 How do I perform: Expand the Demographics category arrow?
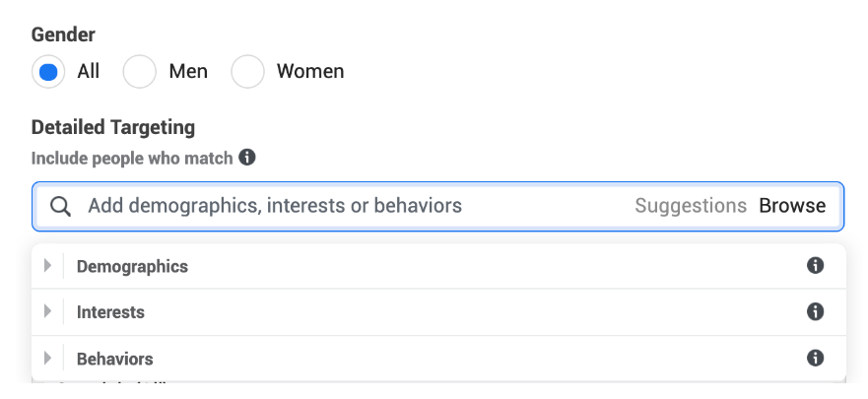(x=47, y=266)
